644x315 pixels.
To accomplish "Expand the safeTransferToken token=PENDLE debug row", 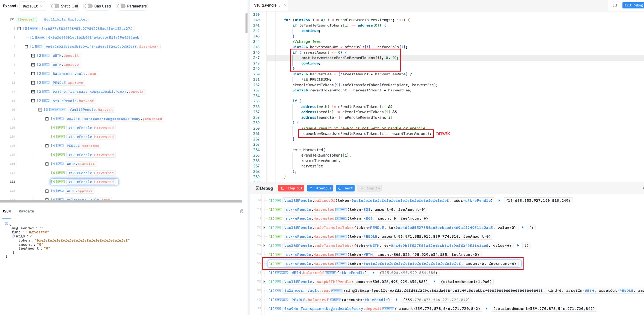I will coord(264,228).
